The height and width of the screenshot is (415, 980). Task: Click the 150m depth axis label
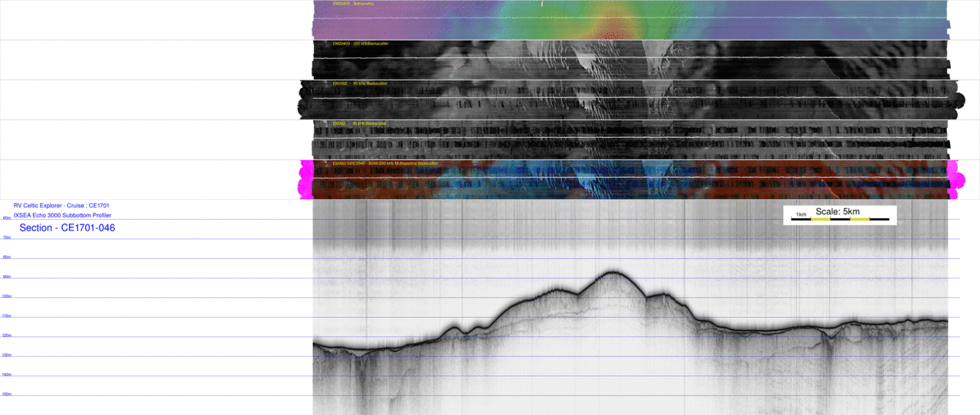(x=7, y=394)
